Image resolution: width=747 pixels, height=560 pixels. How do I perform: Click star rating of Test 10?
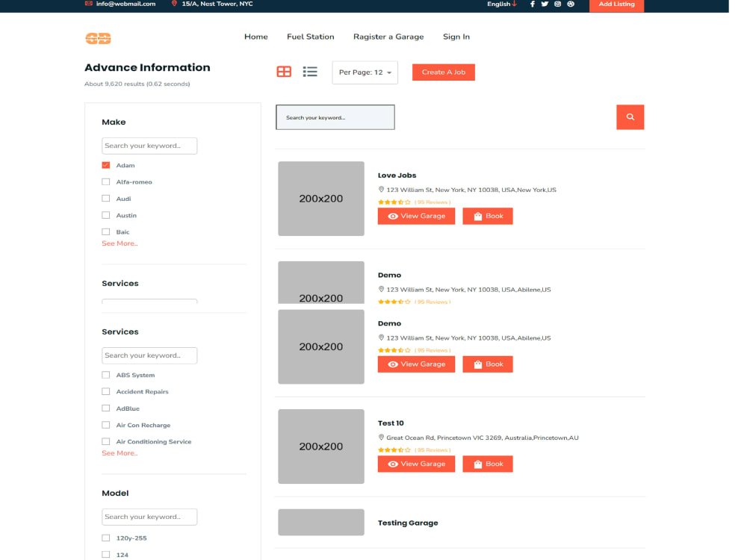(x=394, y=449)
